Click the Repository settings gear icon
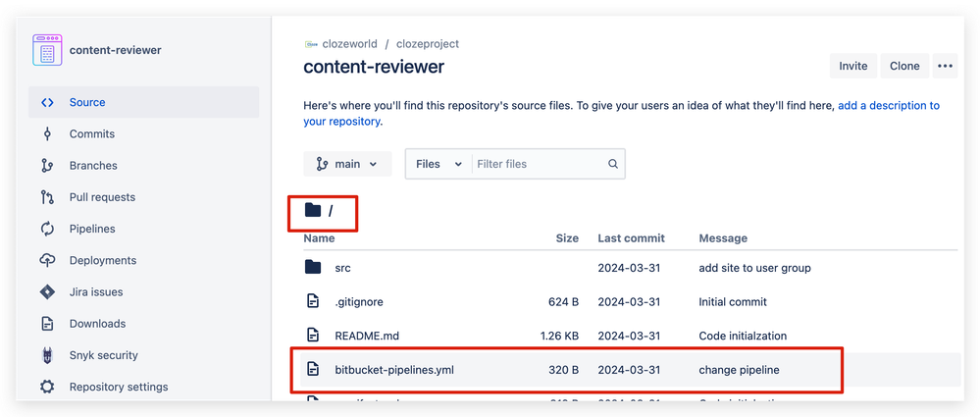Screen dimensions: 980x417 [x=47, y=387]
